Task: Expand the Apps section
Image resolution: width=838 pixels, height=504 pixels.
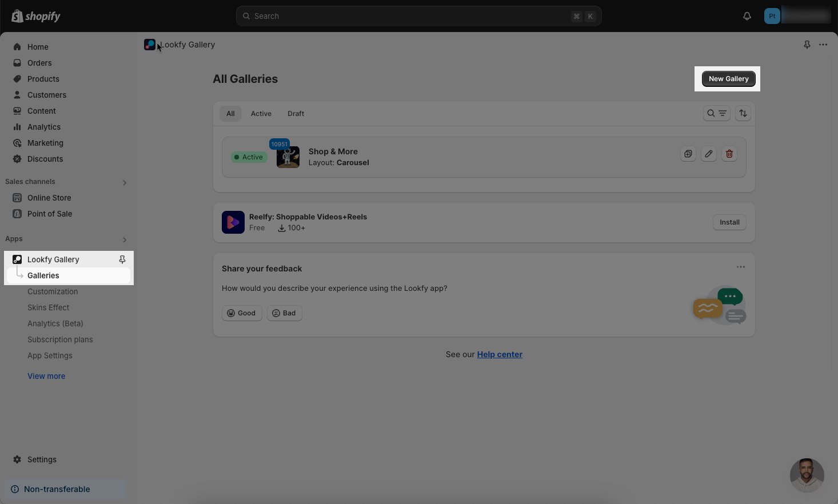Action: [125, 239]
